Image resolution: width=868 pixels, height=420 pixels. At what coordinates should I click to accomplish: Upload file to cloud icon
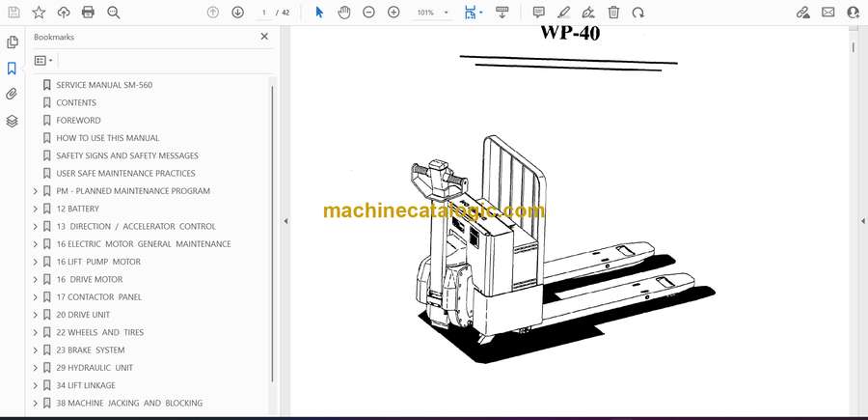click(64, 13)
